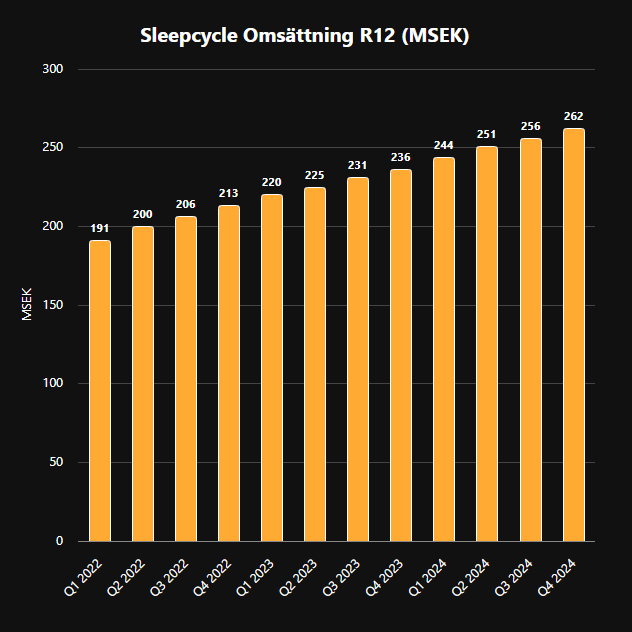Click the data label 200 above bar

(x=143, y=214)
